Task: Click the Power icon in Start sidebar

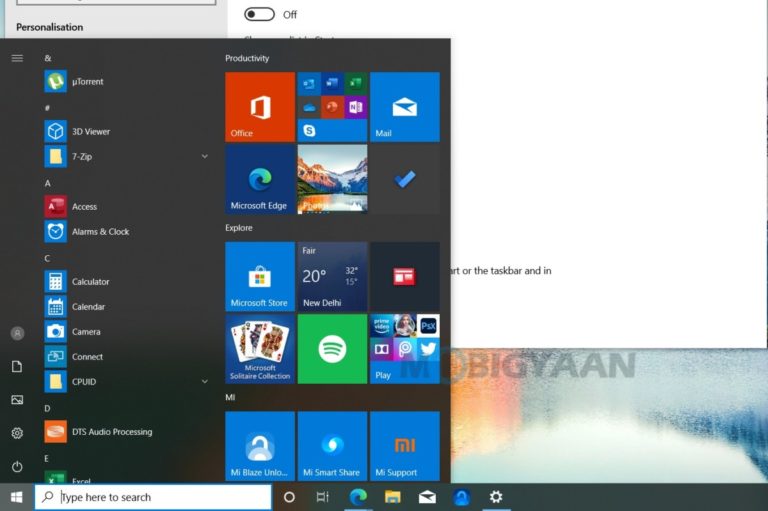Action: click(17, 466)
